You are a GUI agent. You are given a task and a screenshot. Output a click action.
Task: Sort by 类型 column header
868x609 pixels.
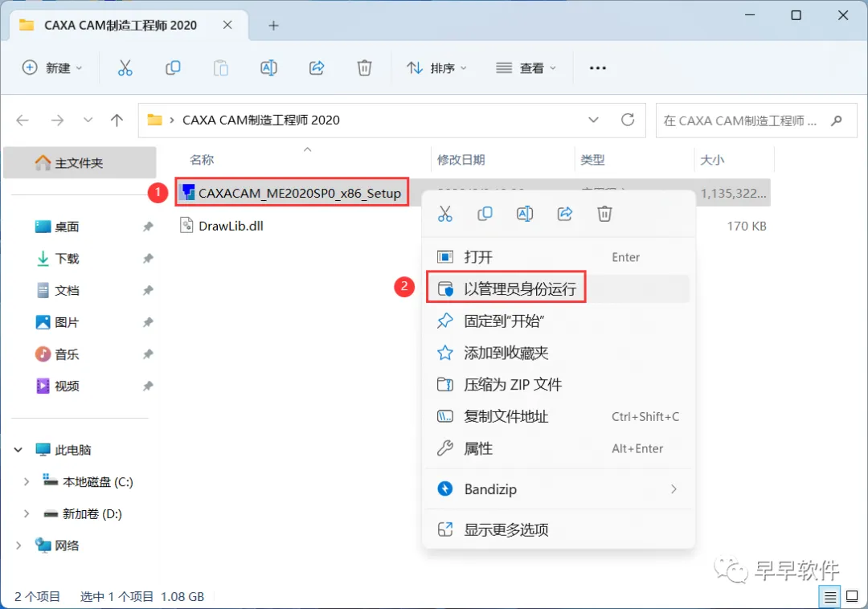[x=592, y=160]
